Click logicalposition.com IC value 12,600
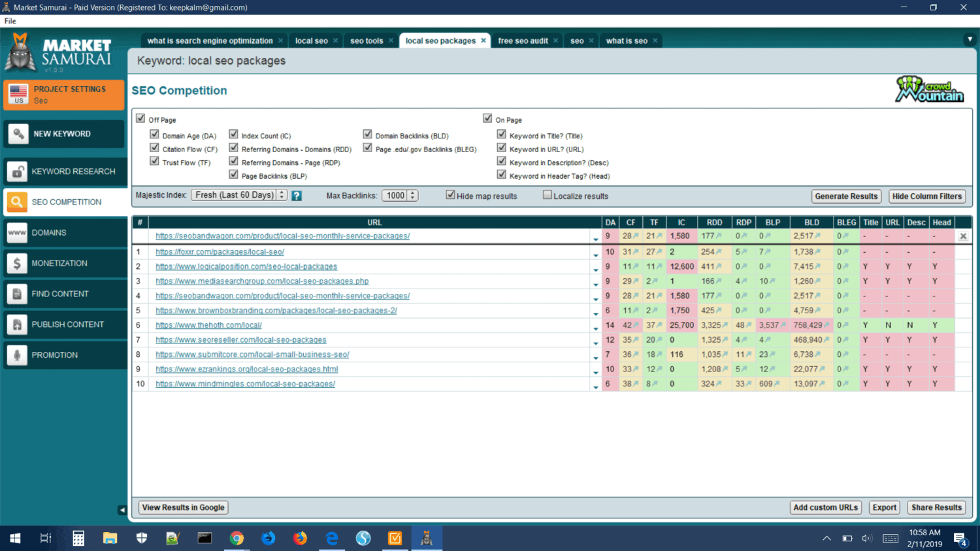The height and width of the screenshot is (551, 980). [682, 266]
